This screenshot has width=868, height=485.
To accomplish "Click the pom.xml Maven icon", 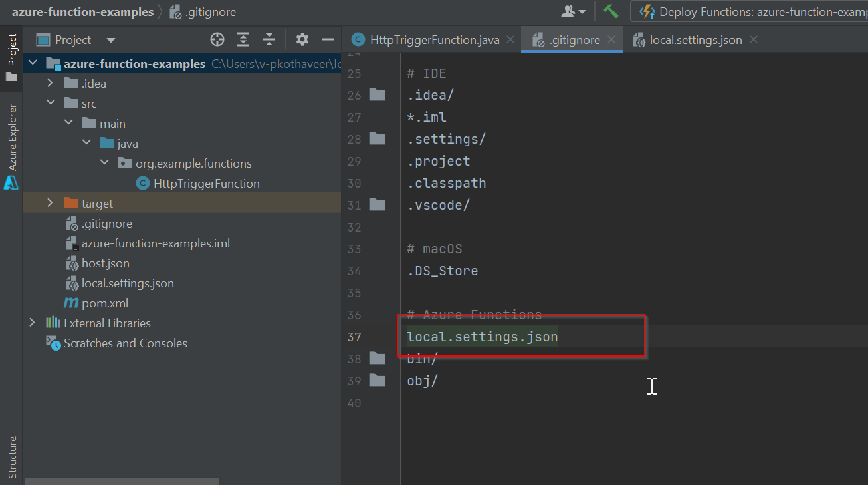I will (x=71, y=303).
